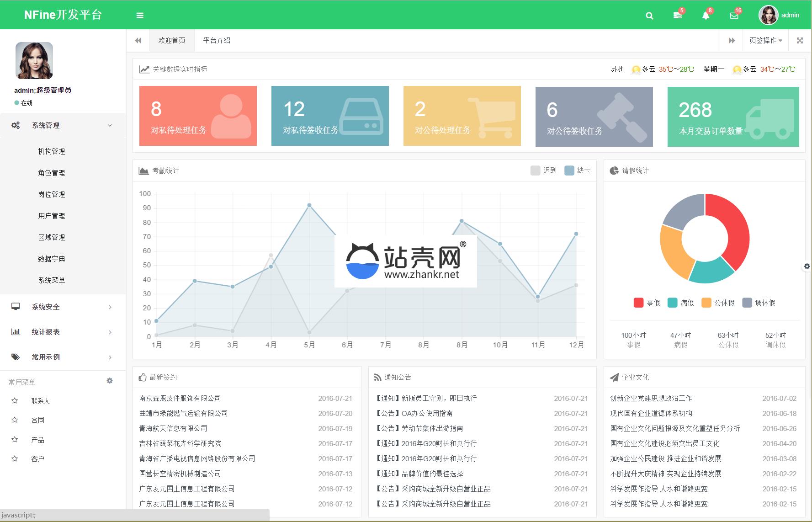The image size is (812, 522).
Task: Click the admin avatar in top bar
Action: pos(768,15)
